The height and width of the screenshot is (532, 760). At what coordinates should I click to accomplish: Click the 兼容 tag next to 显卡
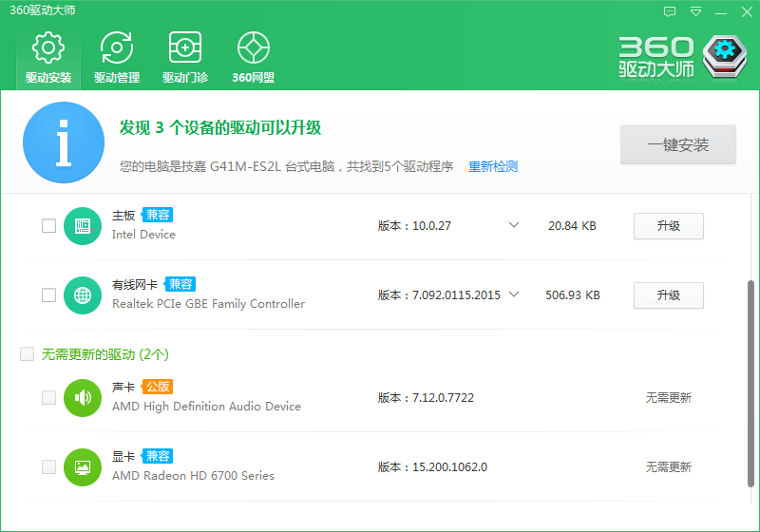point(158,456)
